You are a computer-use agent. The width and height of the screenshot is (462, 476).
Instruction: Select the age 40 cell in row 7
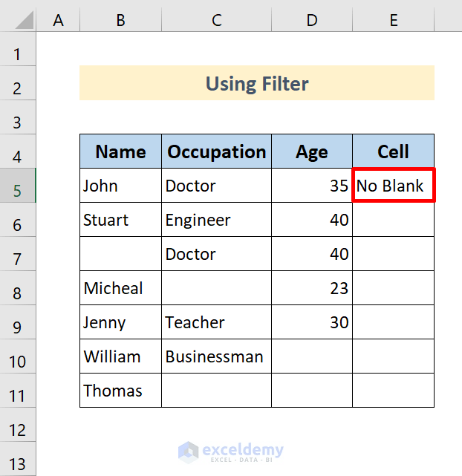[312, 254]
